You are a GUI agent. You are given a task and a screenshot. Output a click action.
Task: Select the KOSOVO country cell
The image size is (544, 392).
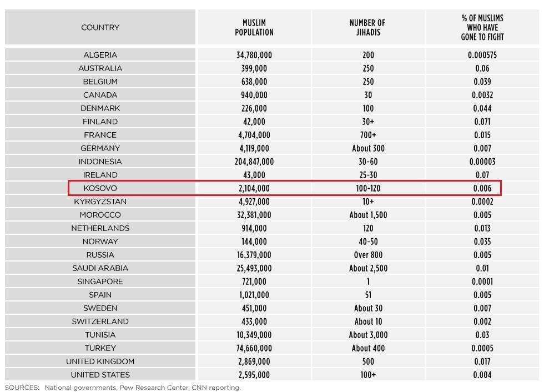(x=100, y=188)
